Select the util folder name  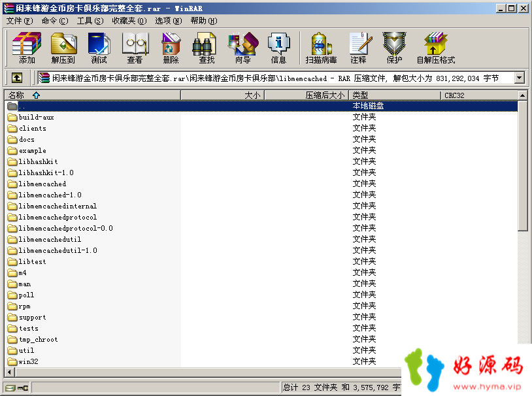click(26, 350)
